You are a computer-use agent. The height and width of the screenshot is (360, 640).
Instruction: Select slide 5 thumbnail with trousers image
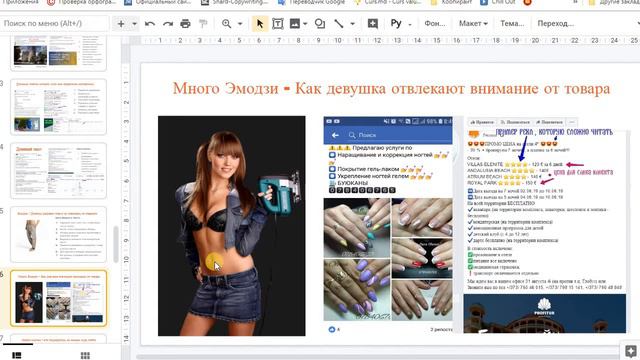pos(58,234)
